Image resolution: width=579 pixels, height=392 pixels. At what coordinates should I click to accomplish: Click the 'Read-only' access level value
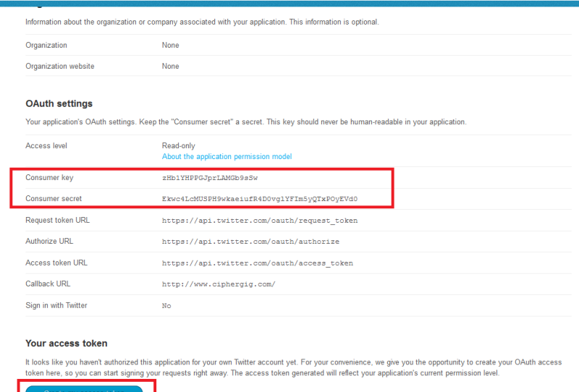click(178, 146)
